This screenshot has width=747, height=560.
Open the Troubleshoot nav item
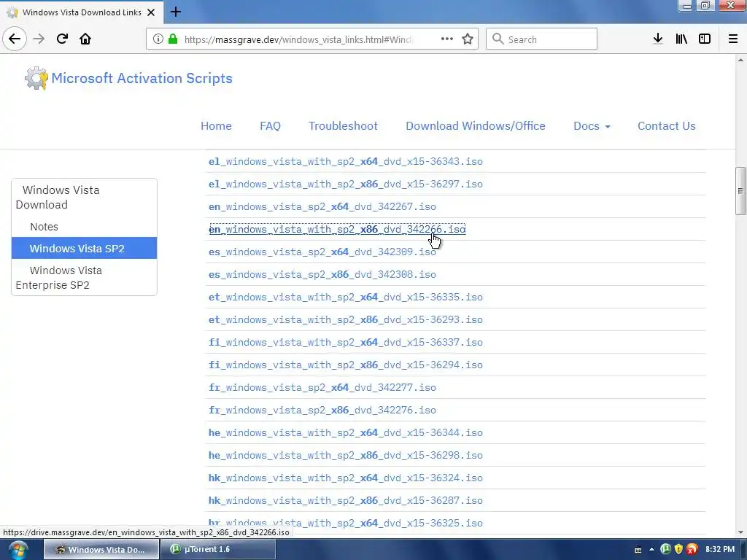[343, 125]
